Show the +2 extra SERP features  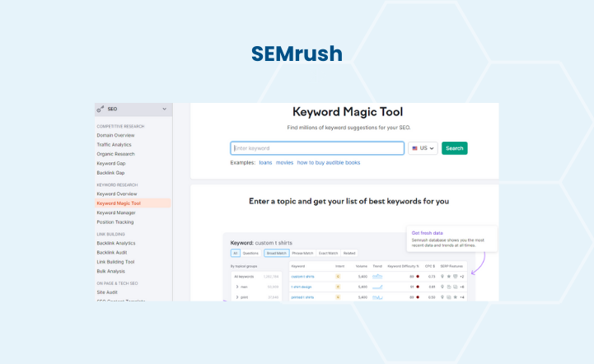pyautogui.click(x=462, y=277)
